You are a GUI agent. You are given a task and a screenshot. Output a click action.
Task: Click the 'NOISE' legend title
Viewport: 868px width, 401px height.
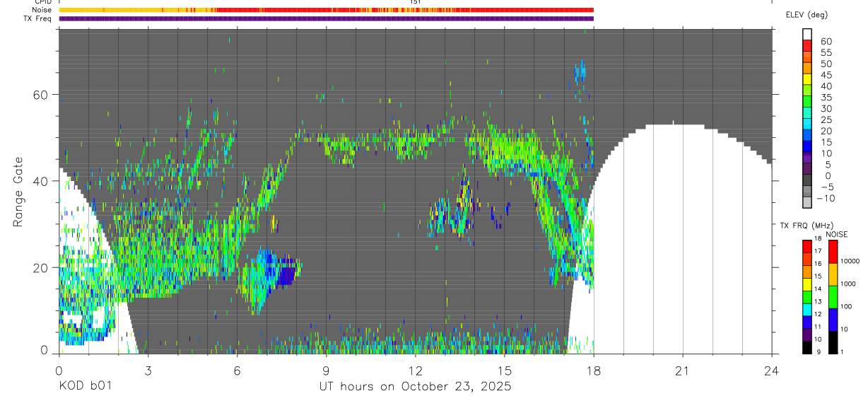pos(837,234)
